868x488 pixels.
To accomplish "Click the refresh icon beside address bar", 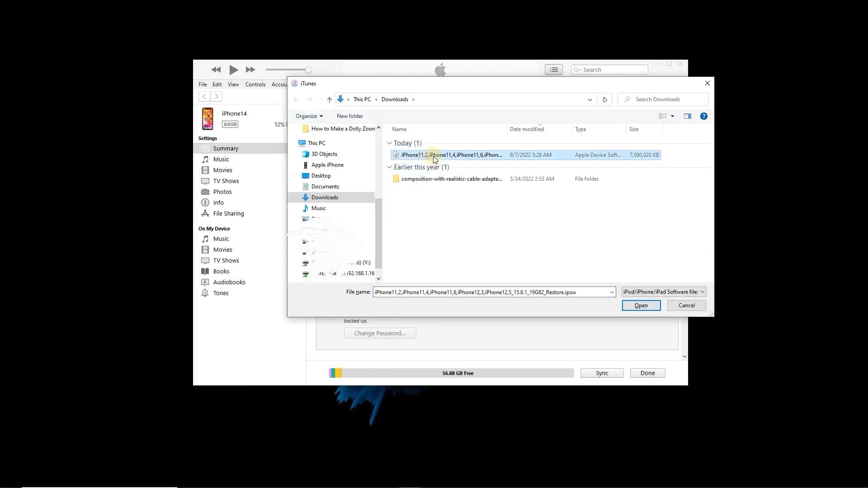I will [604, 99].
